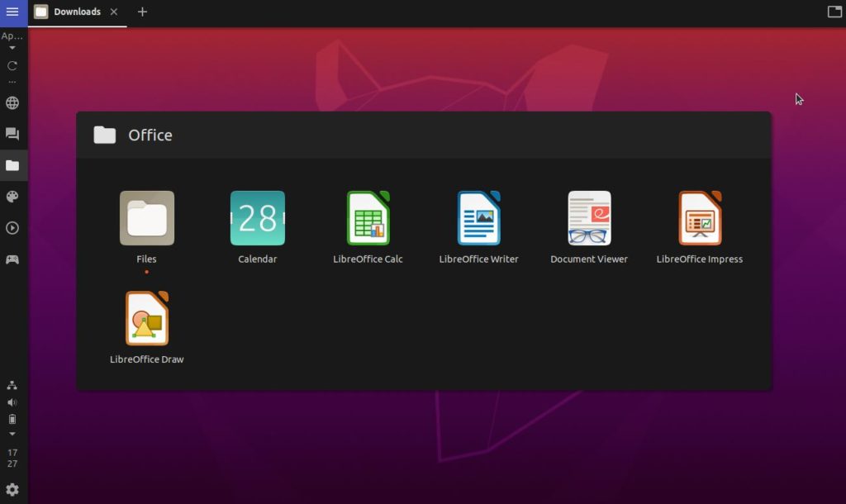The width and height of the screenshot is (846, 504).
Task: Open the gamepad games category in the sidebar
Action: click(x=12, y=259)
